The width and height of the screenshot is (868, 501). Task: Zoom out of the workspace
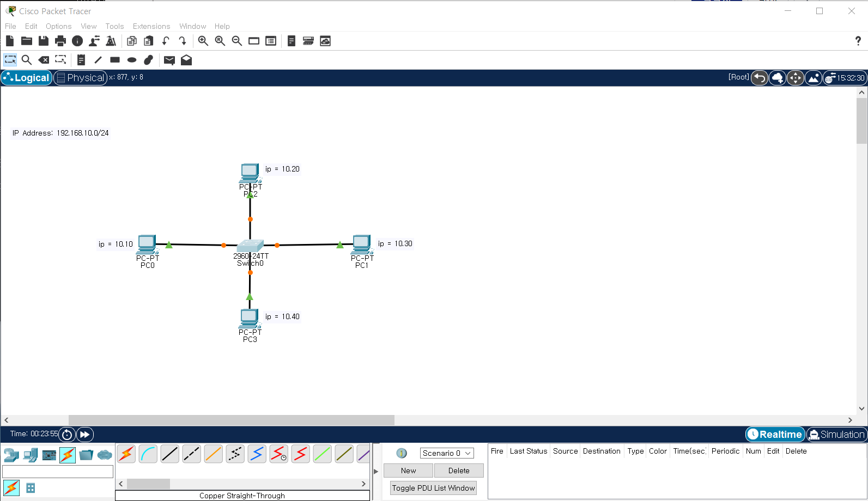(x=237, y=41)
